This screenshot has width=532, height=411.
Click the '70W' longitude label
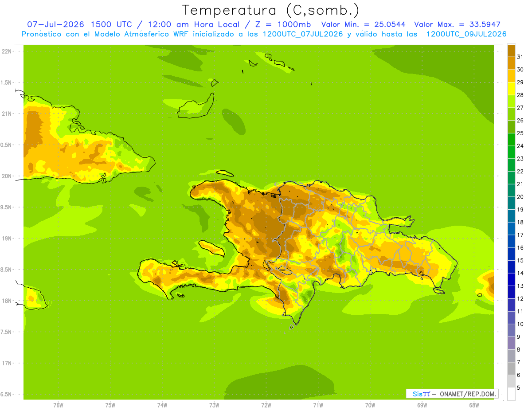(370, 405)
